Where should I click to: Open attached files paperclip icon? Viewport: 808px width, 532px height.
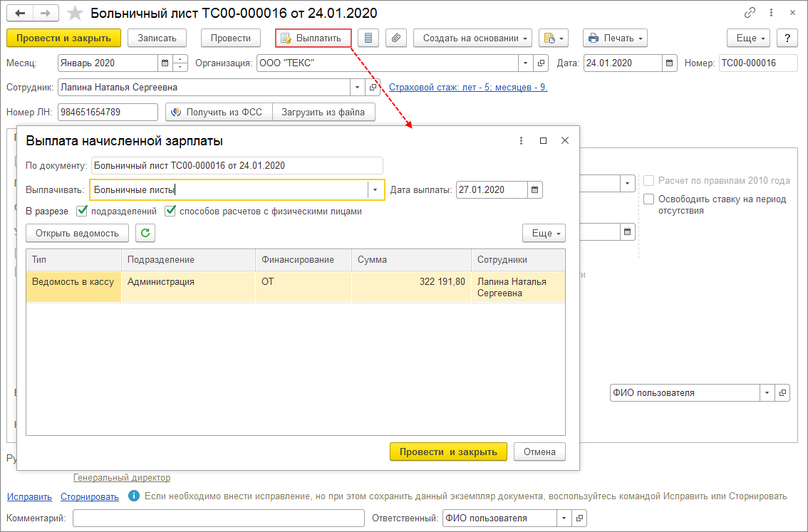click(395, 38)
